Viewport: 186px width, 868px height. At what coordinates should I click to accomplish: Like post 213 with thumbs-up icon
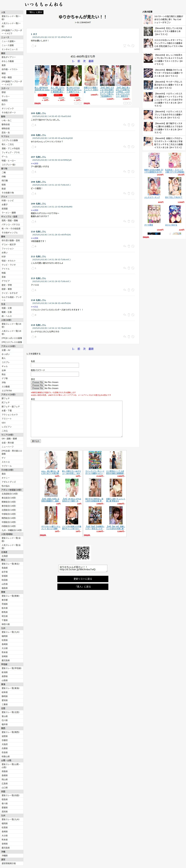pyautogui.click(x=33, y=290)
